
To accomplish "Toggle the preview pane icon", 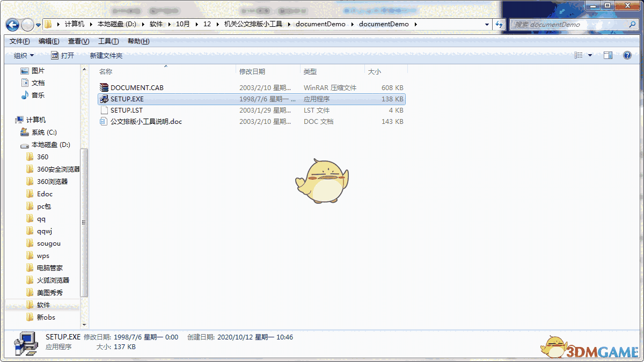I will tap(608, 55).
